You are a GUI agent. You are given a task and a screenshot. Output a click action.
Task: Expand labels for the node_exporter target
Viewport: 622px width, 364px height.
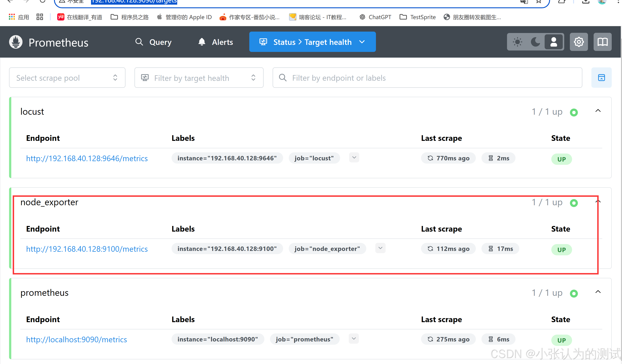pyautogui.click(x=380, y=248)
